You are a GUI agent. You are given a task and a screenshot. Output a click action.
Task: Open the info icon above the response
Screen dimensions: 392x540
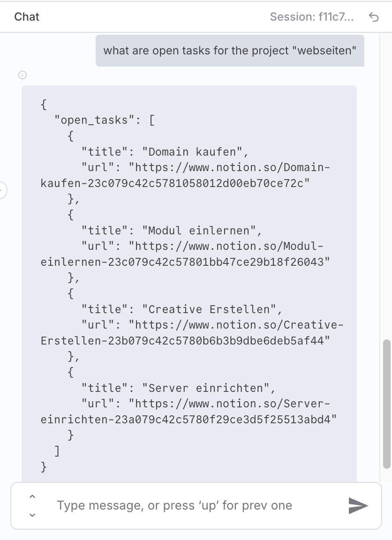tap(23, 75)
